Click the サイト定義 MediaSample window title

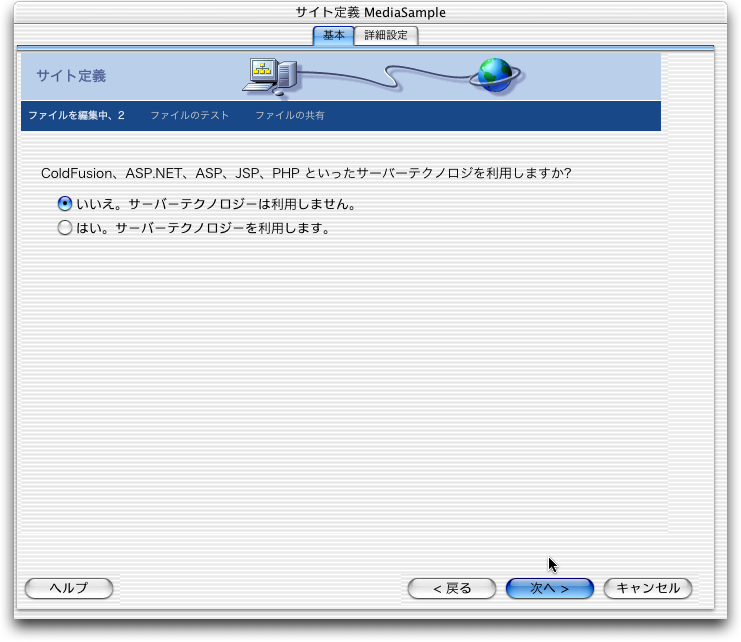[x=370, y=12]
